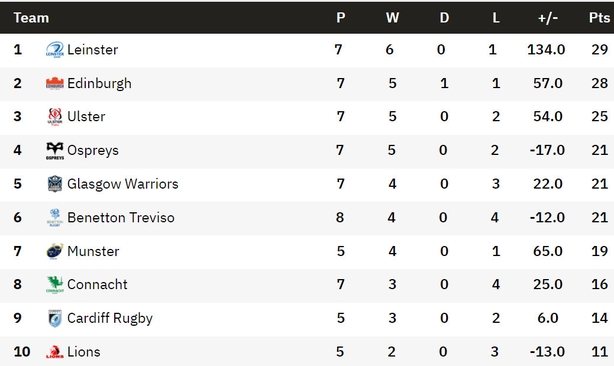Open the Cardiff Rugby team link
This screenshot has height=366, width=614.
pyautogui.click(x=110, y=318)
